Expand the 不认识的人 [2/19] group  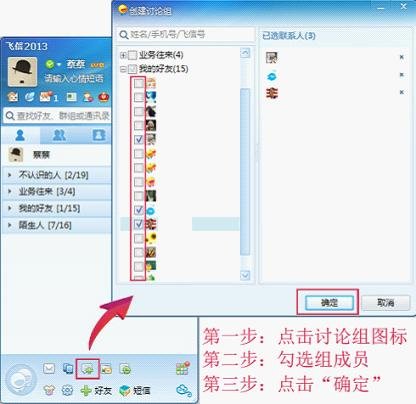point(57,175)
